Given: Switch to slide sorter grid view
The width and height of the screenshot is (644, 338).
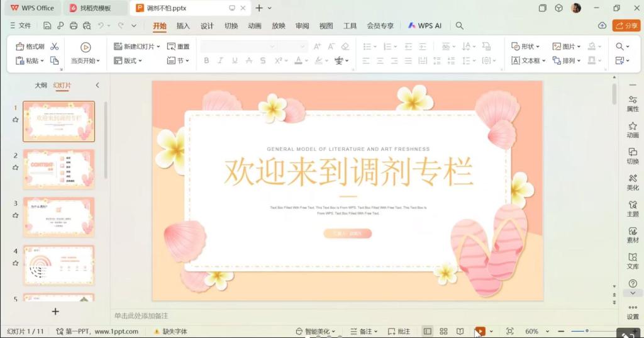Looking at the screenshot, I should tap(443, 331).
